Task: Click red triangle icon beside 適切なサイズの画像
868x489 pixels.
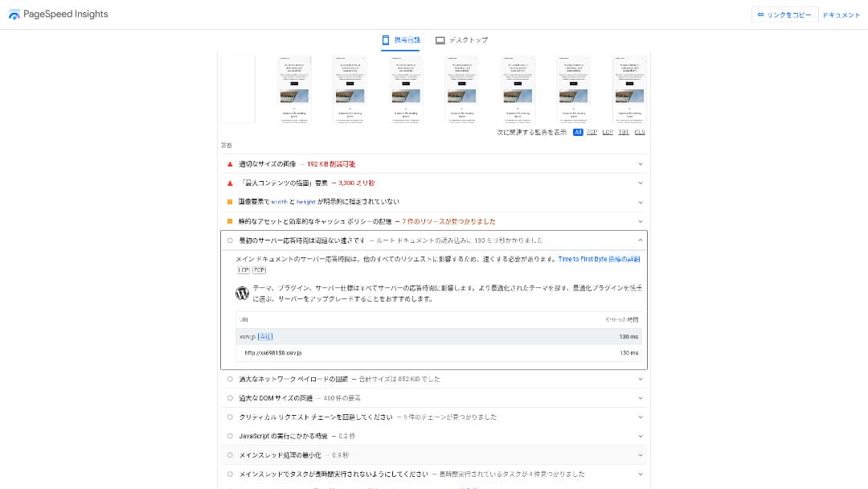Action: point(230,164)
